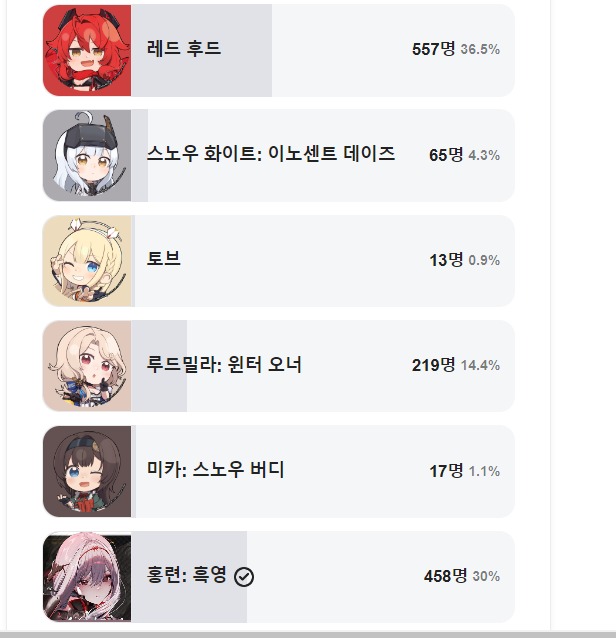The image size is (616, 638).
Task: Click the 홍련: 흑영 character portrait
Action: 87,577
